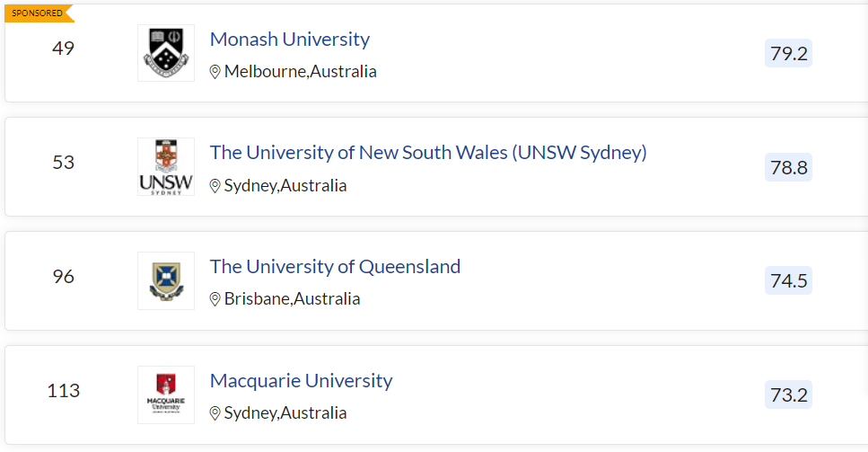Click the location pin in the Macquarie row
This screenshot has height=452, width=868.
(215, 413)
